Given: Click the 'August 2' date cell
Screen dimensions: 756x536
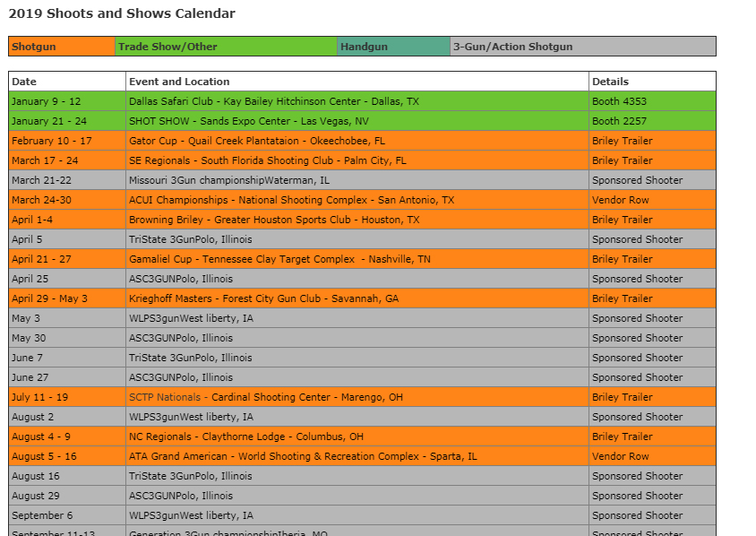Looking at the screenshot, I should pyautogui.click(x=67, y=418).
